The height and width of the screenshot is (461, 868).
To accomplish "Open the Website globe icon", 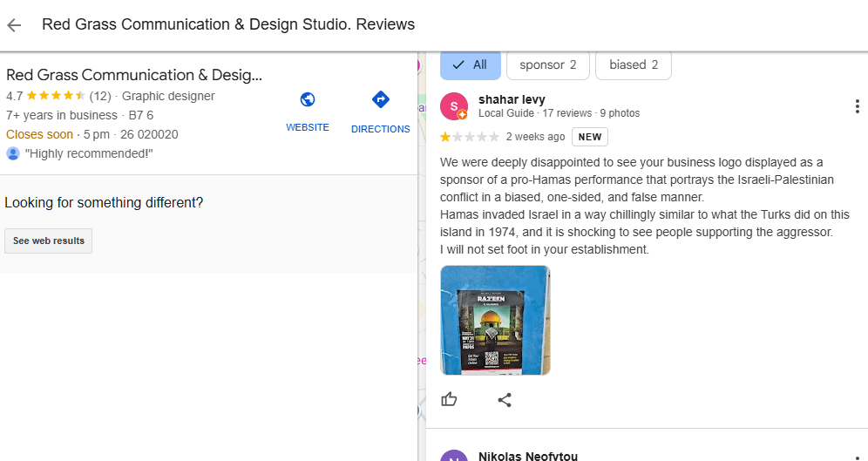I will pyautogui.click(x=307, y=99).
